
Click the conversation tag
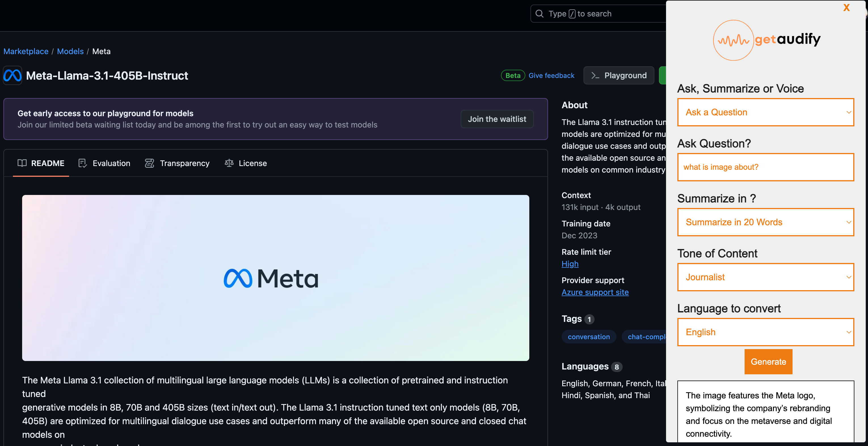[x=589, y=337]
